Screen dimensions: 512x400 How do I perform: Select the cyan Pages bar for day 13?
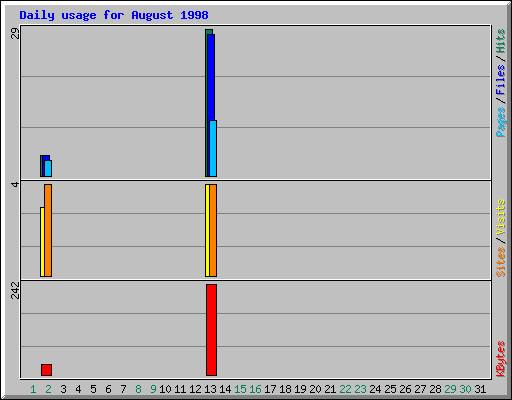click(213, 148)
